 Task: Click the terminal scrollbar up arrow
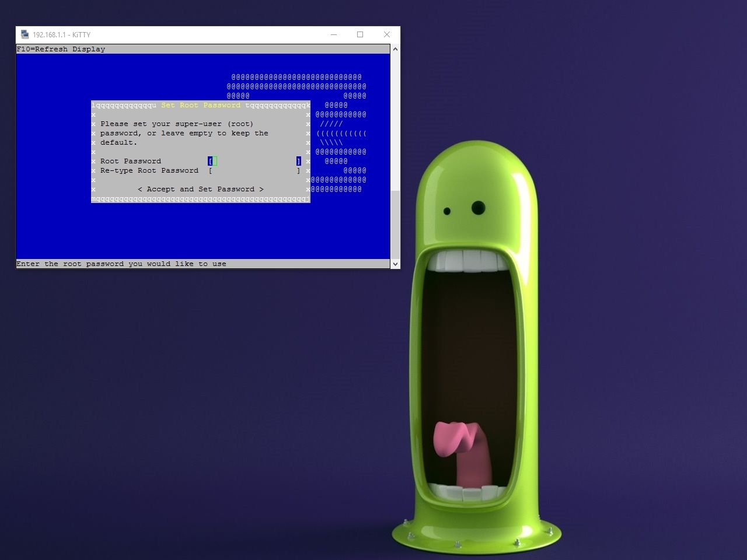click(x=395, y=49)
